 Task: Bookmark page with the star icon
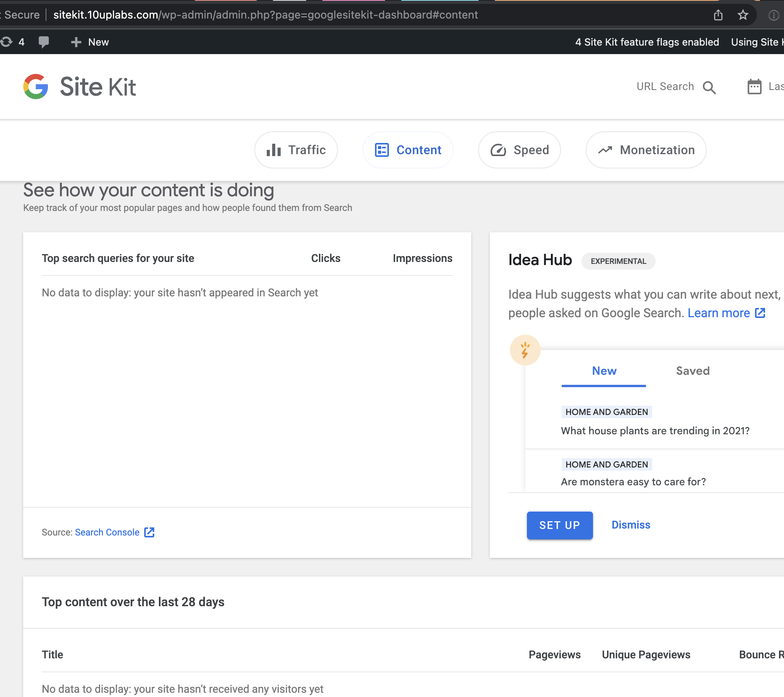[x=743, y=15]
